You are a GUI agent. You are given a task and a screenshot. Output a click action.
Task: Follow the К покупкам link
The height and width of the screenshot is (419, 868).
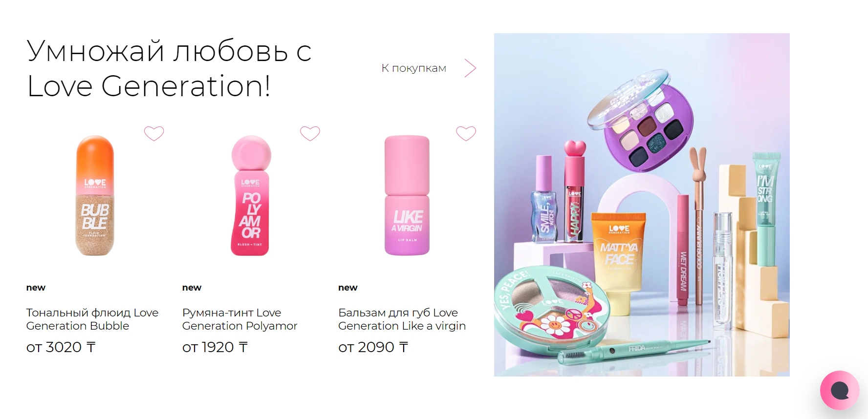point(414,68)
